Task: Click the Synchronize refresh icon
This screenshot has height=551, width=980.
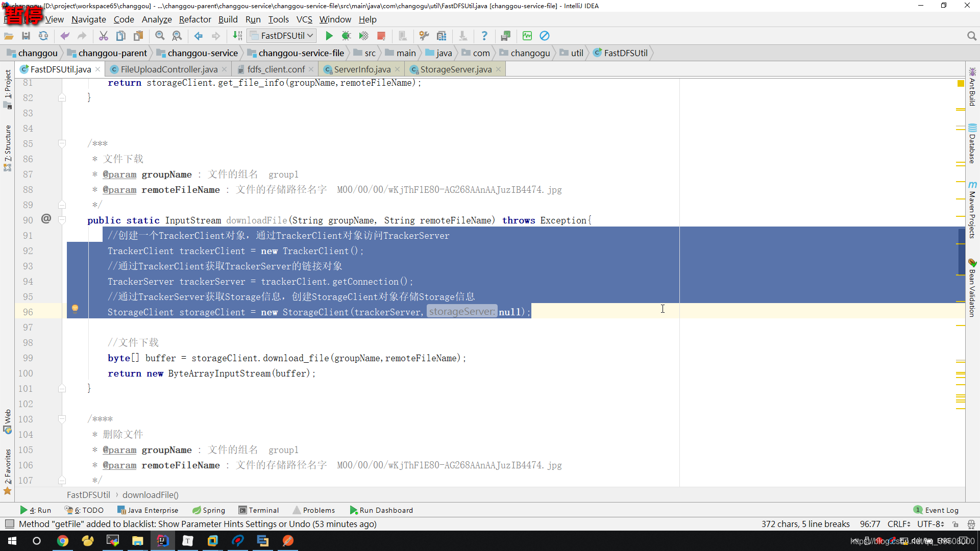Action: pos(43,36)
